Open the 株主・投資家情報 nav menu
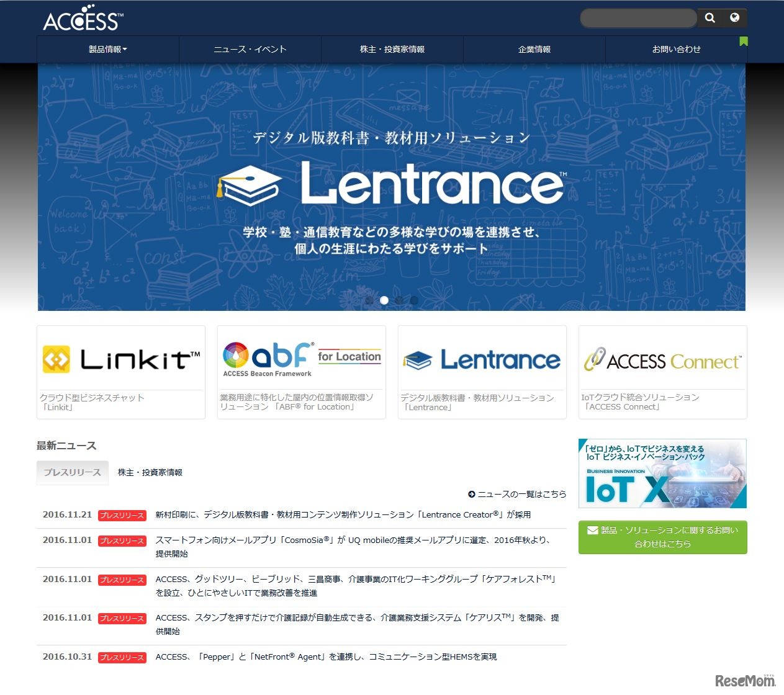Screen dimensions: 784x695 [x=392, y=49]
